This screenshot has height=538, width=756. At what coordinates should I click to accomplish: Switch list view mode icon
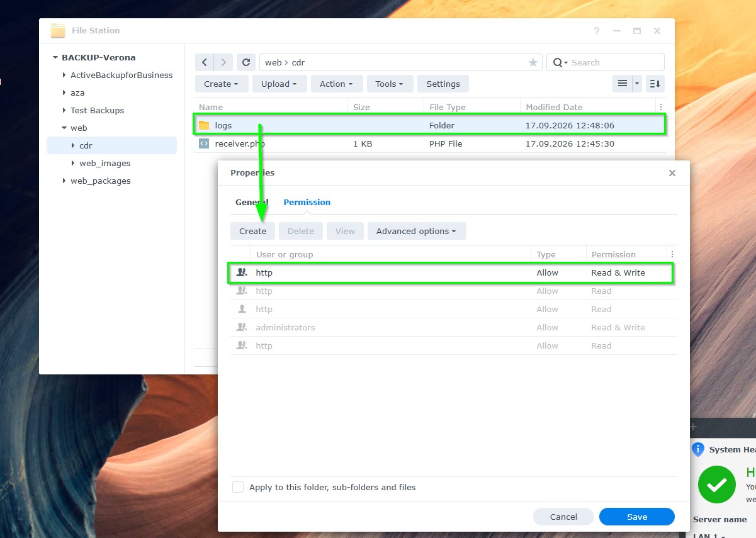[622, 84]
